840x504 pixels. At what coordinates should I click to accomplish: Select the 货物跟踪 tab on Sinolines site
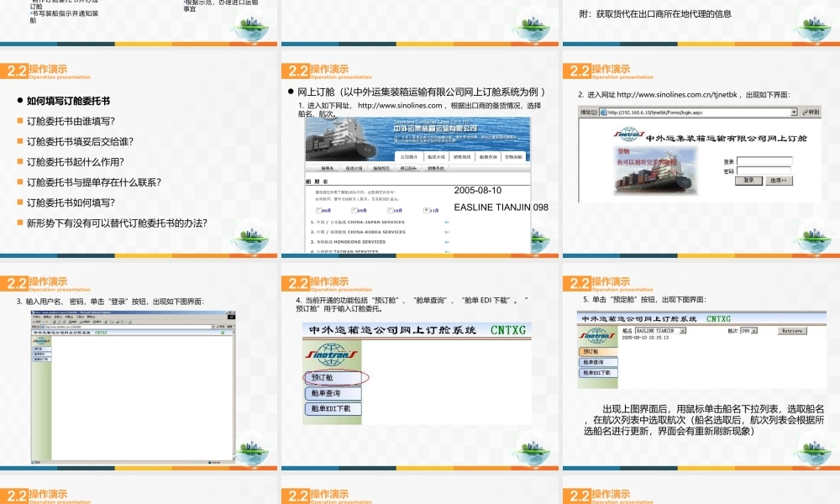[513, 157]
